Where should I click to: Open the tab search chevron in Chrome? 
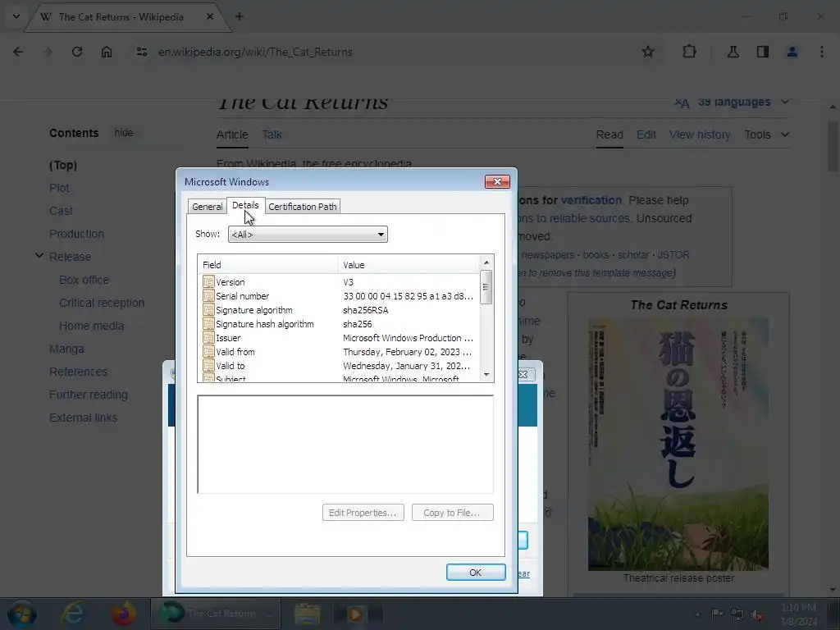(x=16, y=16)
